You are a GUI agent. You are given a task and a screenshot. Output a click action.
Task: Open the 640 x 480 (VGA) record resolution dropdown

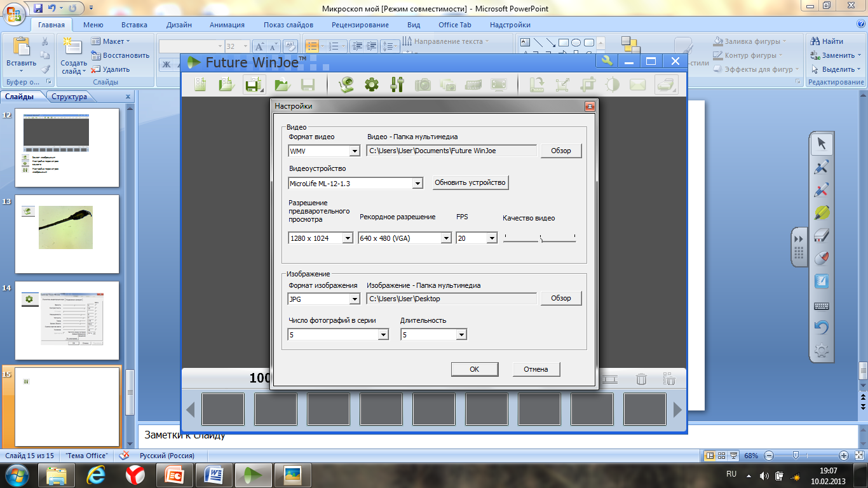pos(445,238)
